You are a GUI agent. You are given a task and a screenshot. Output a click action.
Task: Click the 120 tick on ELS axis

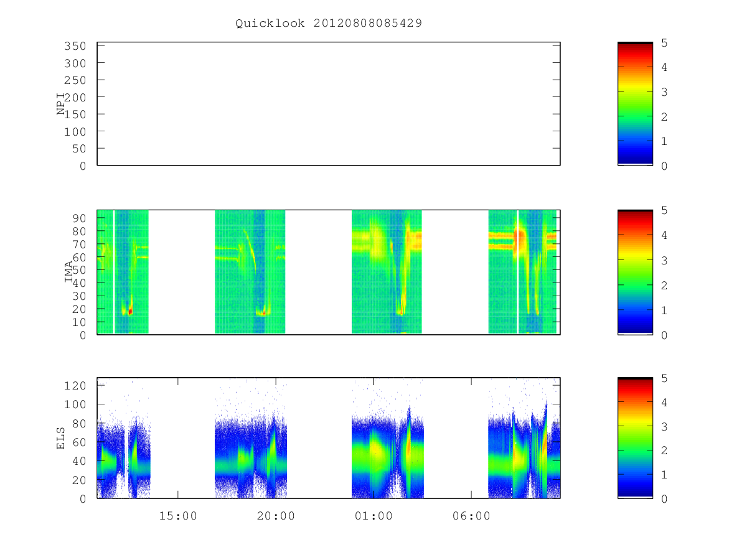coord(75,386)
